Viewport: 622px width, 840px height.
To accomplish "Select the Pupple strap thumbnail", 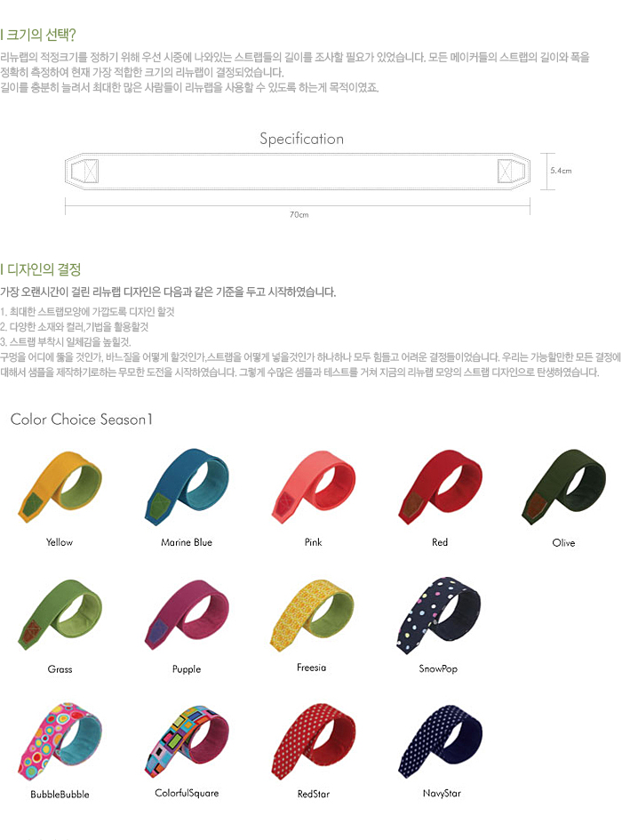I will (187, 614).
